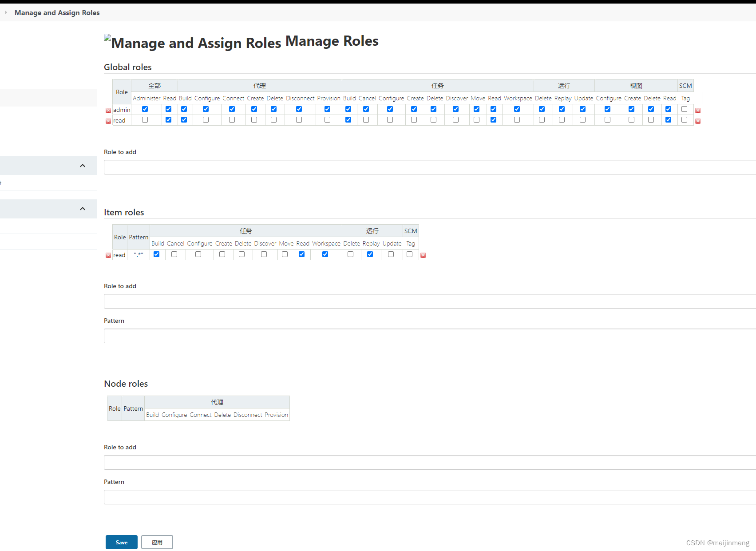Enable 任务 Workspace for global read role

pos(517,119)
